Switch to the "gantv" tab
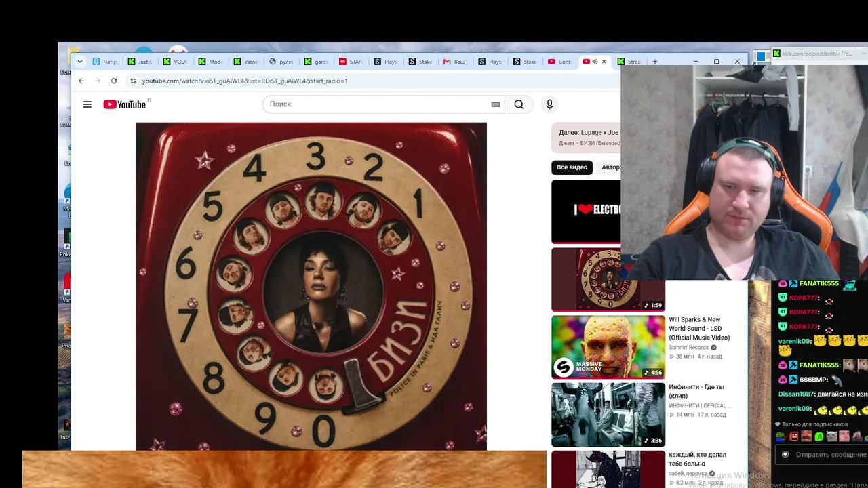Viewport: 868px width, 488px height. click(x=317, y=62)
